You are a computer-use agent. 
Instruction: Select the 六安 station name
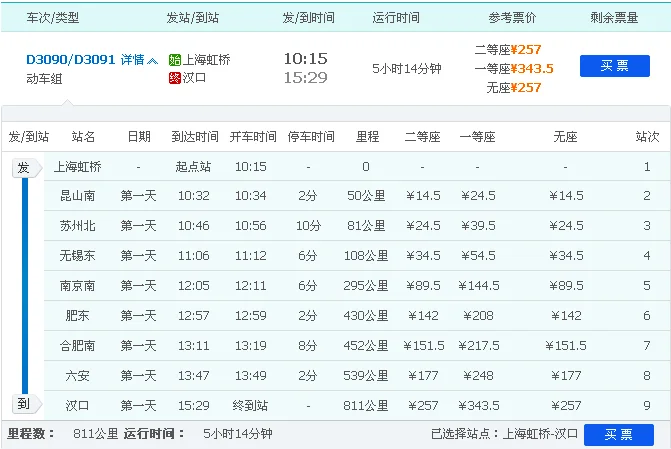click(x=77, y=375)
